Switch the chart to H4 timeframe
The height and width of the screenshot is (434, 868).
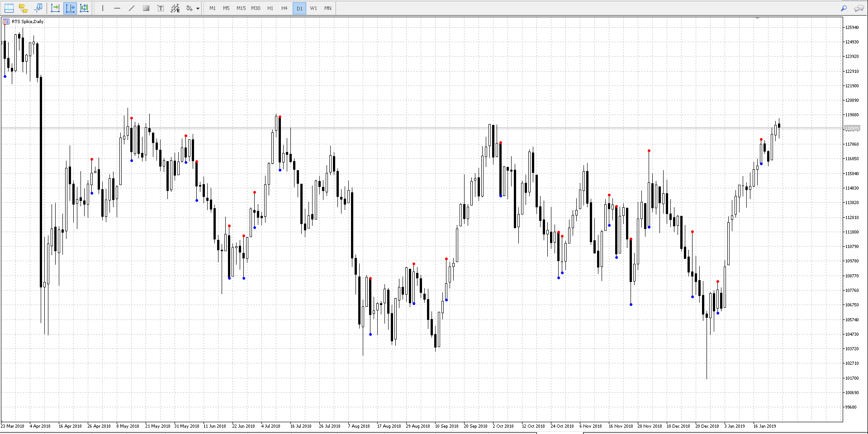coord(285,8)
